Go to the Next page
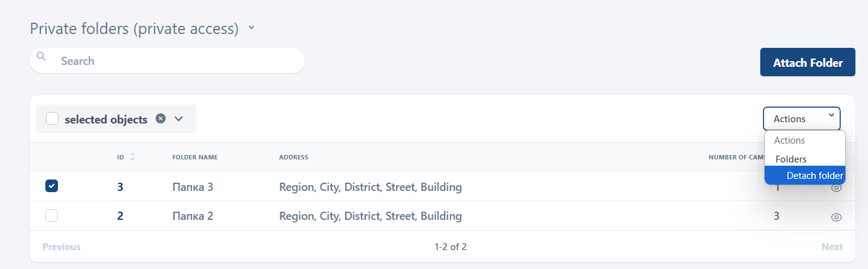The image size is (868, 269). pyautogui.click(x=831, y=246)
